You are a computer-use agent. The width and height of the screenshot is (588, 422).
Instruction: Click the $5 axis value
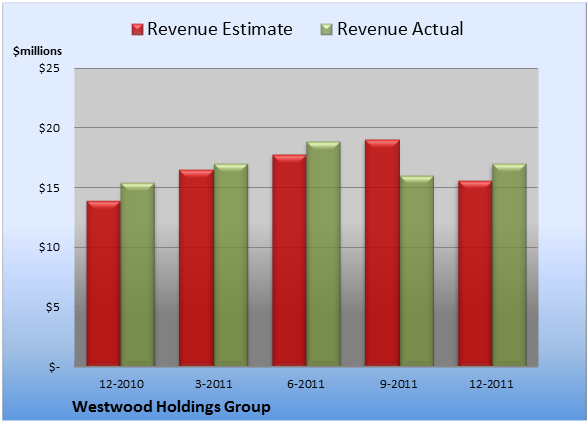click(52, 307)
